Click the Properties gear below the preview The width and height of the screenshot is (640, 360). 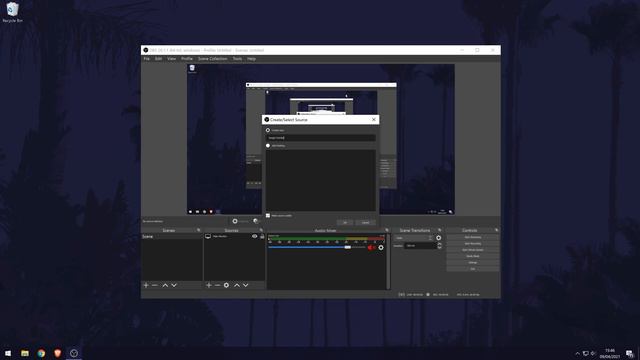[235, 221]
